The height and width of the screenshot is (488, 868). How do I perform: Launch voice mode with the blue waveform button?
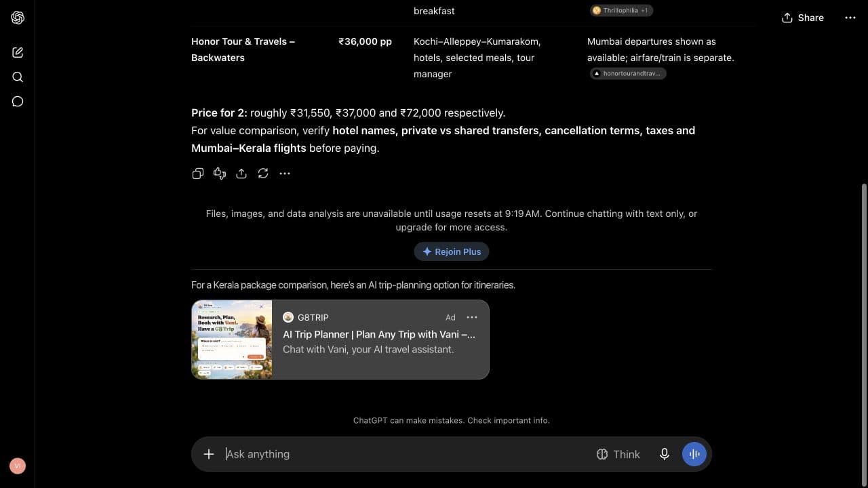pos(694,454)
